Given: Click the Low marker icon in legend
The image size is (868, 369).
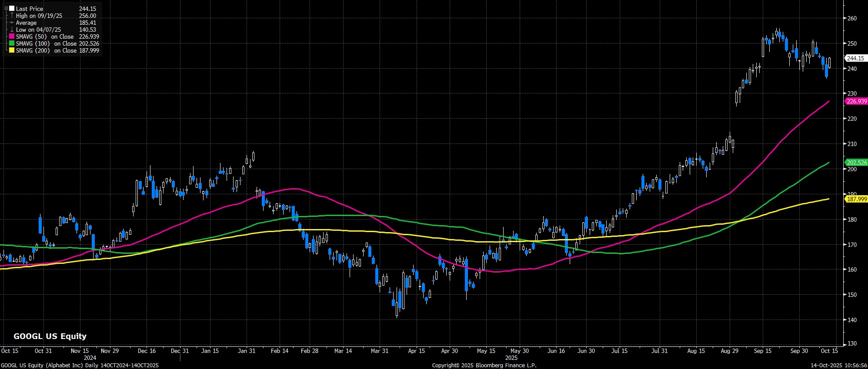Looking at the screenshot, I should [x=12, y=30].
